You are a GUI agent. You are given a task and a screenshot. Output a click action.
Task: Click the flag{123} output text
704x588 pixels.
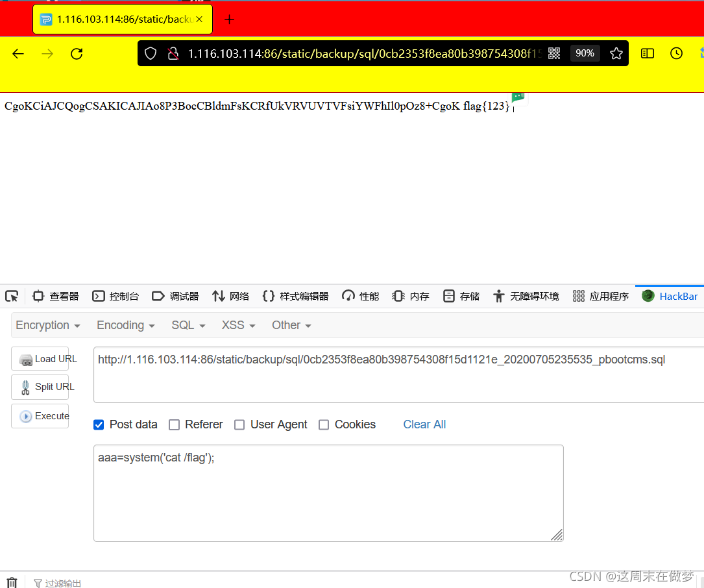[x=486, y=106]
